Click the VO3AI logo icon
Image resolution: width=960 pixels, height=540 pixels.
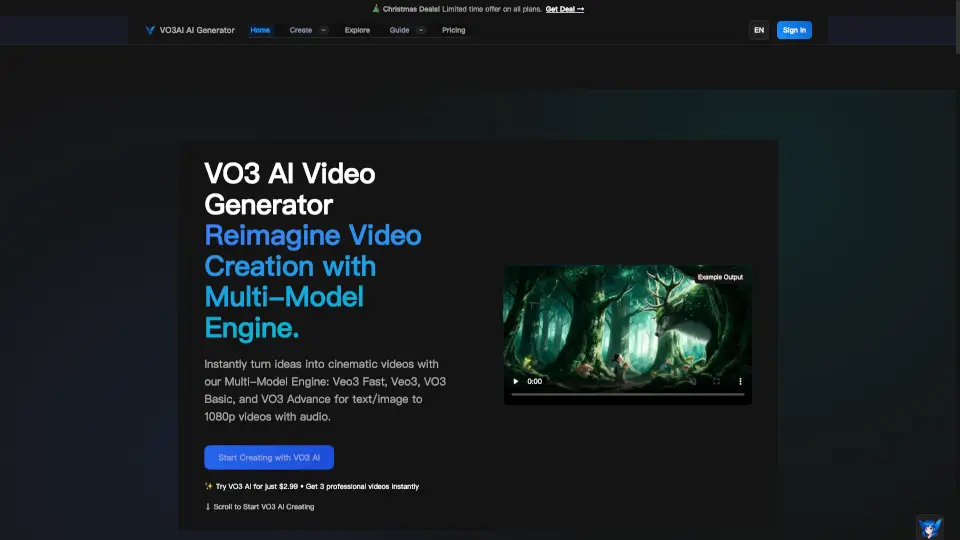[150, 30]
